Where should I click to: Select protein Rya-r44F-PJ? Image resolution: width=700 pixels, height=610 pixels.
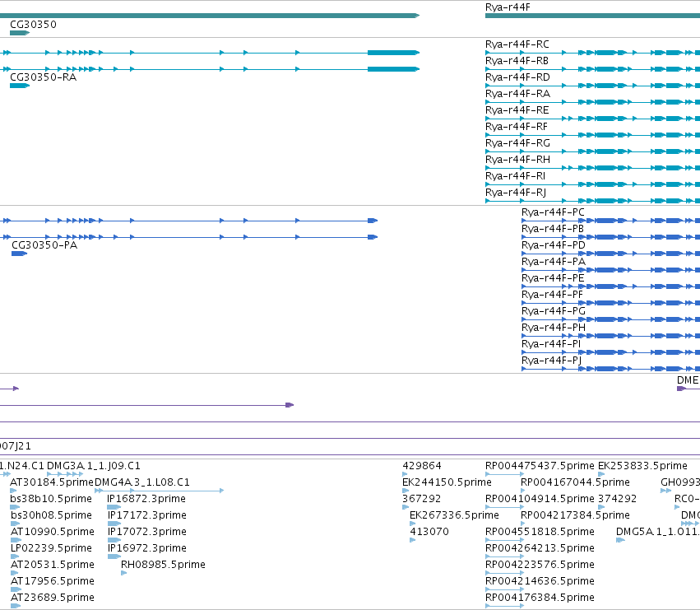551,361
